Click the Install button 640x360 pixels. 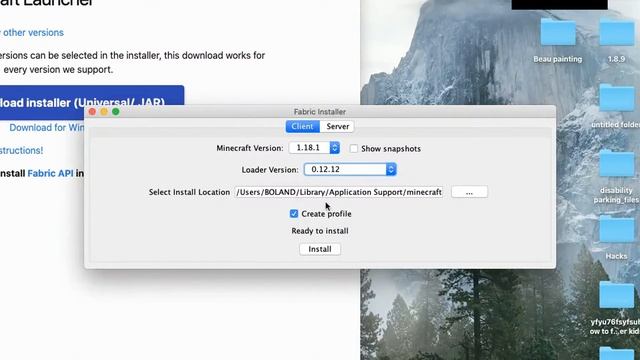click(x=320, y=249)
